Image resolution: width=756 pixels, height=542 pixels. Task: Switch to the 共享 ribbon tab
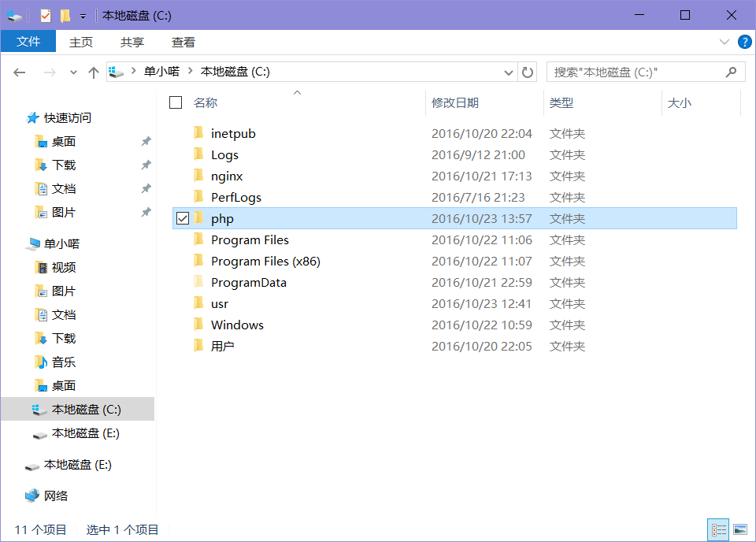tap(132, 43)
